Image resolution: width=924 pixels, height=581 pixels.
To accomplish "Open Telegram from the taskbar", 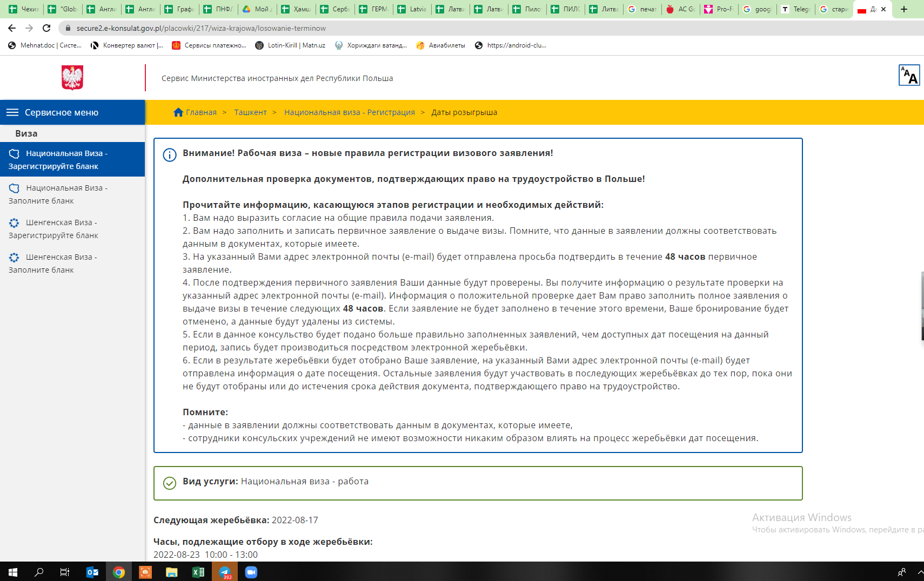I will click(225, 572).
